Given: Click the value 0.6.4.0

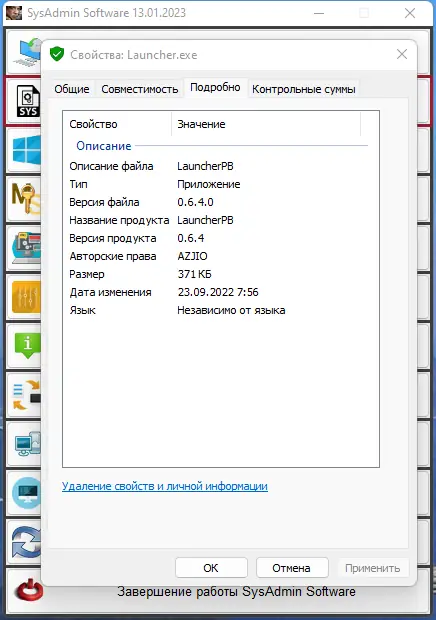Looking at the screenshot, I should coord(195,202).
